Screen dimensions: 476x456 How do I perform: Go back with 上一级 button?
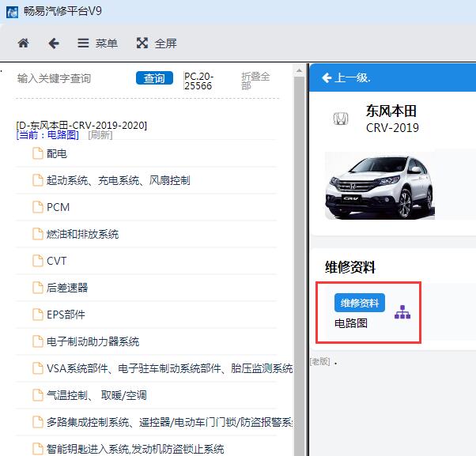[x=346, y=78]
